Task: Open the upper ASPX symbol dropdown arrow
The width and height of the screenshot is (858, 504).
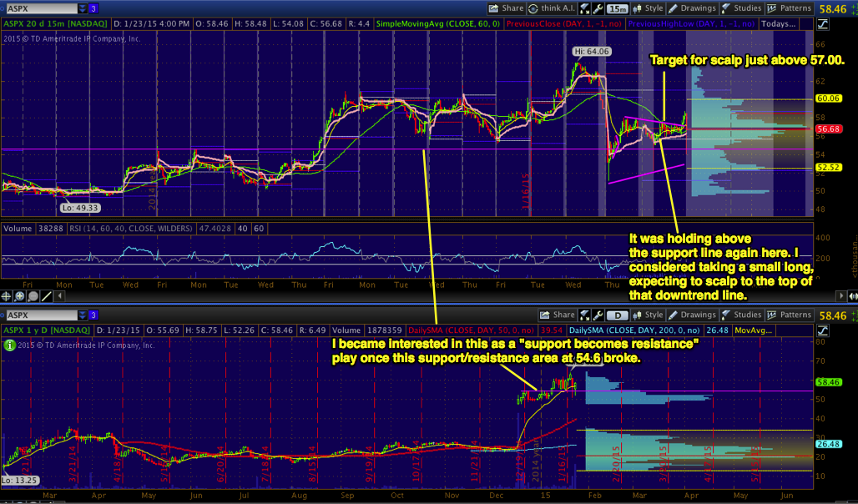Action: tap(81, 8)
